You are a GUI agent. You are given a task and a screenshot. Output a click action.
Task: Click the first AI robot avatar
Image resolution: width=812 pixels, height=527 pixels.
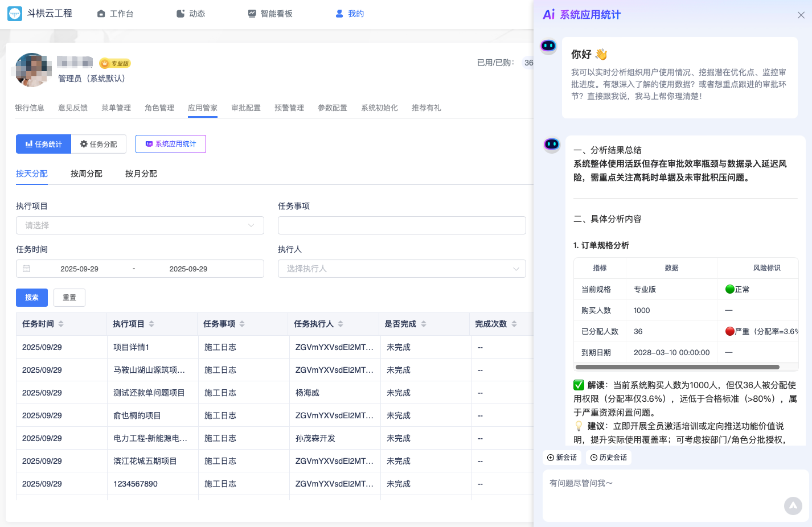(x=548, y=46)
